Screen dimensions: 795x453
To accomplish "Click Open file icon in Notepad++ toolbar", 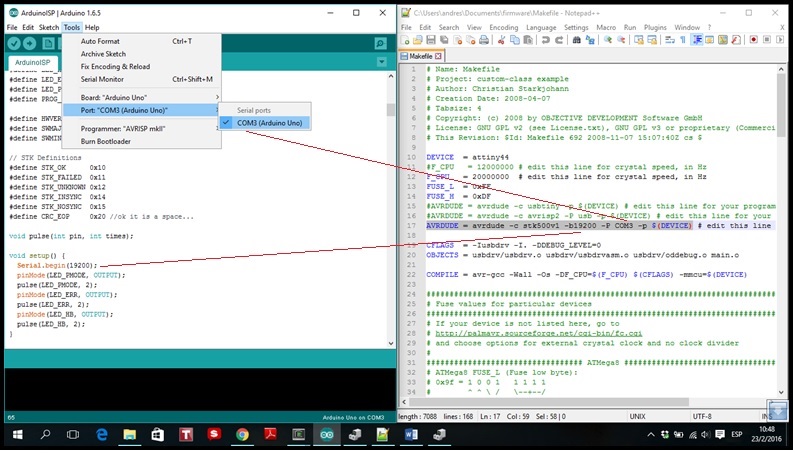I will click(x=418, y=40).
